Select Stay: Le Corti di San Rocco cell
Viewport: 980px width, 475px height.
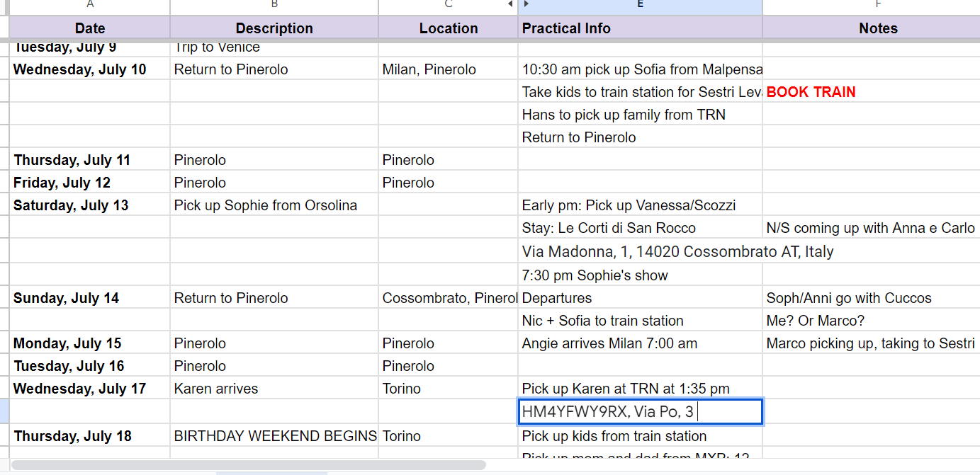pos(609,228)
